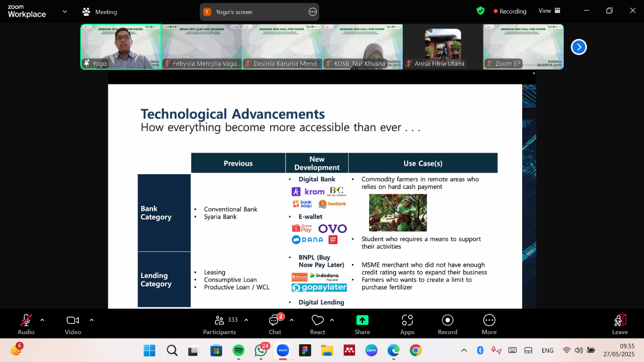
Task: Open the Participants panel
Action: coord(220,324)
